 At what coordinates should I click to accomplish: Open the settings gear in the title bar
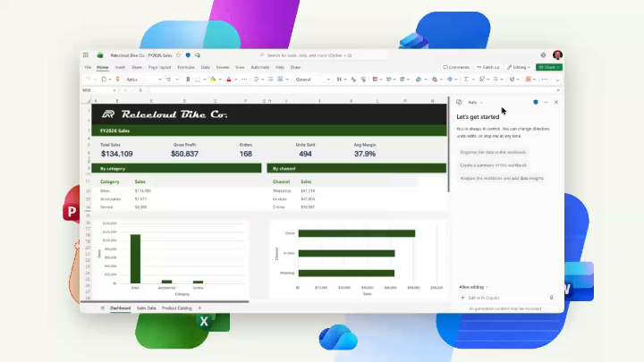543,55
